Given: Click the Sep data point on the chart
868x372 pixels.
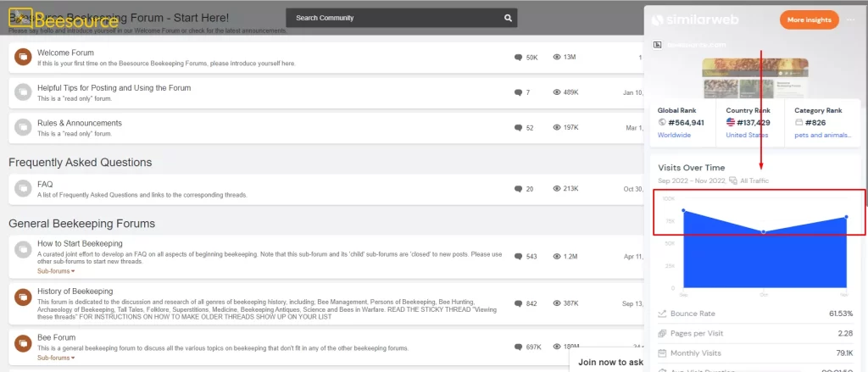Looking at the screenshot, I should click(x=684, y=210).
